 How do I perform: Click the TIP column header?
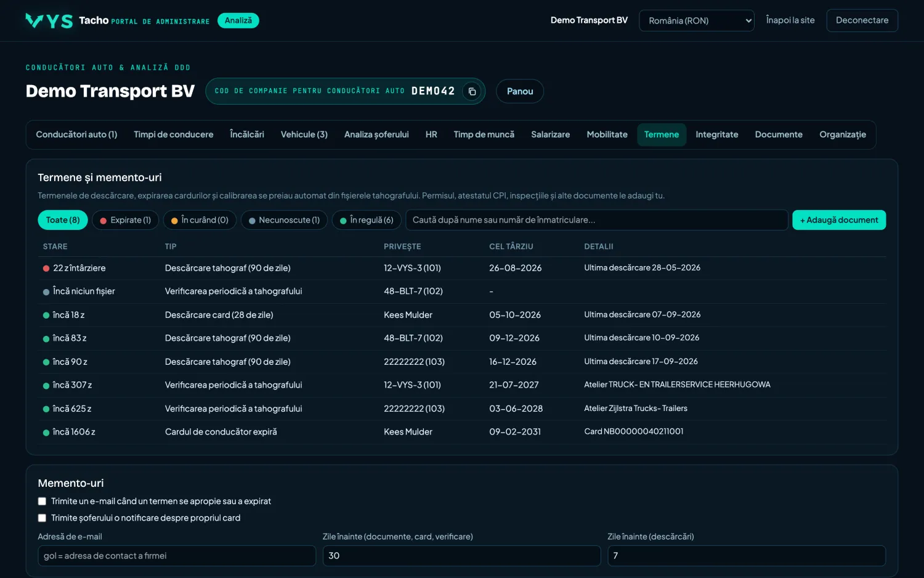(x=171, y=246)
